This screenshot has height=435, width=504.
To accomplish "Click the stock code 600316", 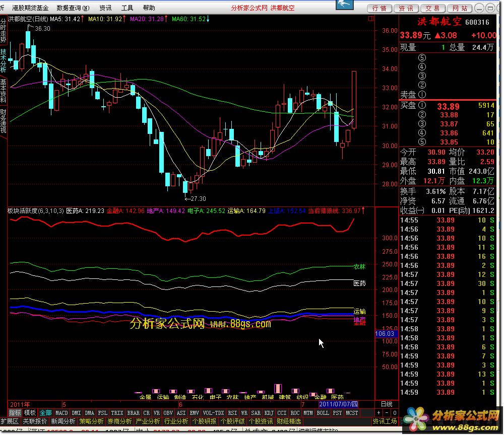I will click(x=477, y=22).
